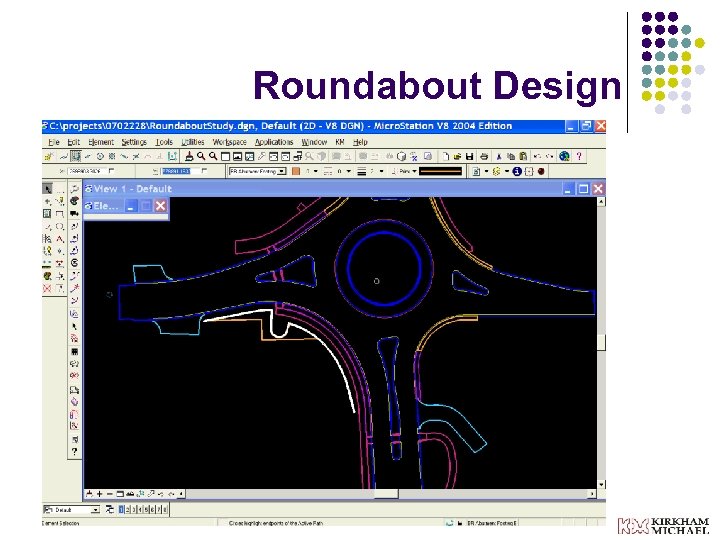The height and width of the screenshot is (540, 720).
Task: Click the Window Area icon
Action: [225, 157]
